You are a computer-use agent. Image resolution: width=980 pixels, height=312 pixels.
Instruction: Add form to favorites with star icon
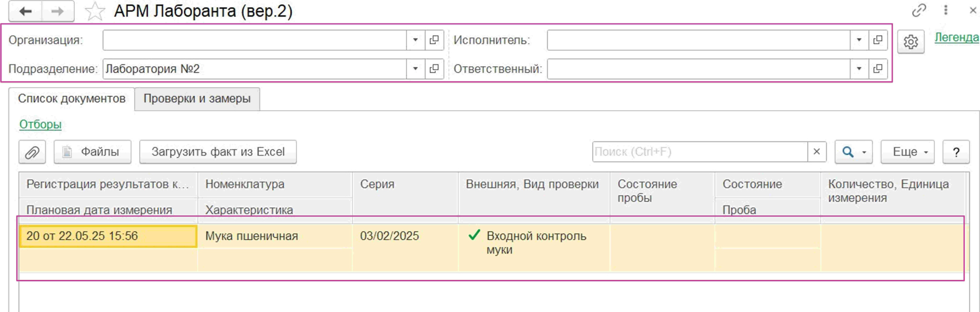pos(95,12)
